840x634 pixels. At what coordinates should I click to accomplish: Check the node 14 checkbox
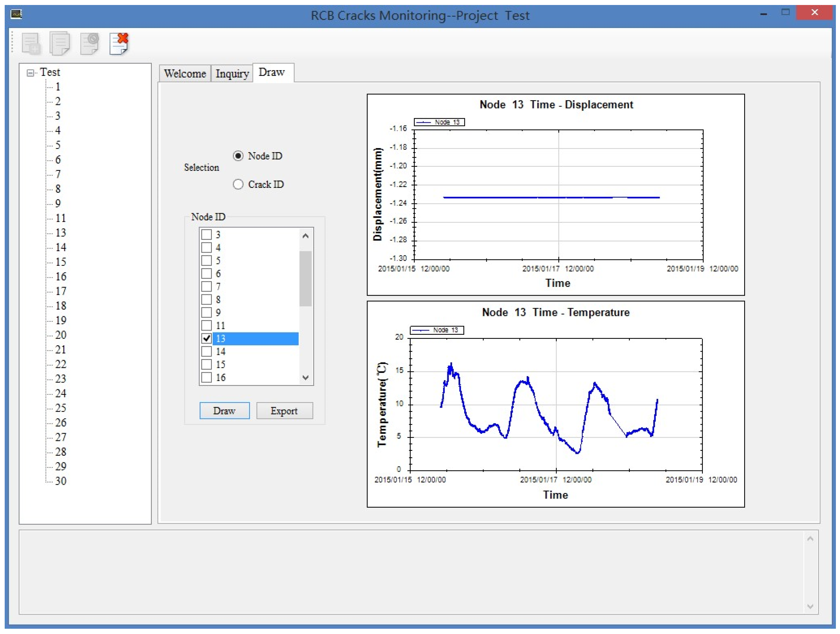207,351
